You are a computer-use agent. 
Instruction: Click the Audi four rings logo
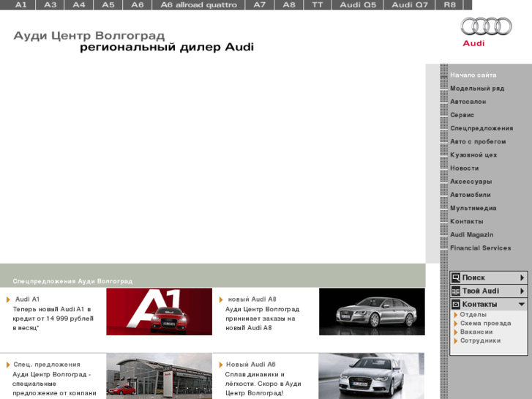tap(486, 26)
